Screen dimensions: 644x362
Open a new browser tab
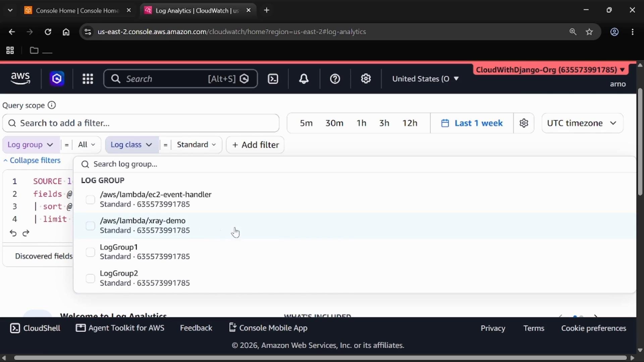[x=267, y=10]
